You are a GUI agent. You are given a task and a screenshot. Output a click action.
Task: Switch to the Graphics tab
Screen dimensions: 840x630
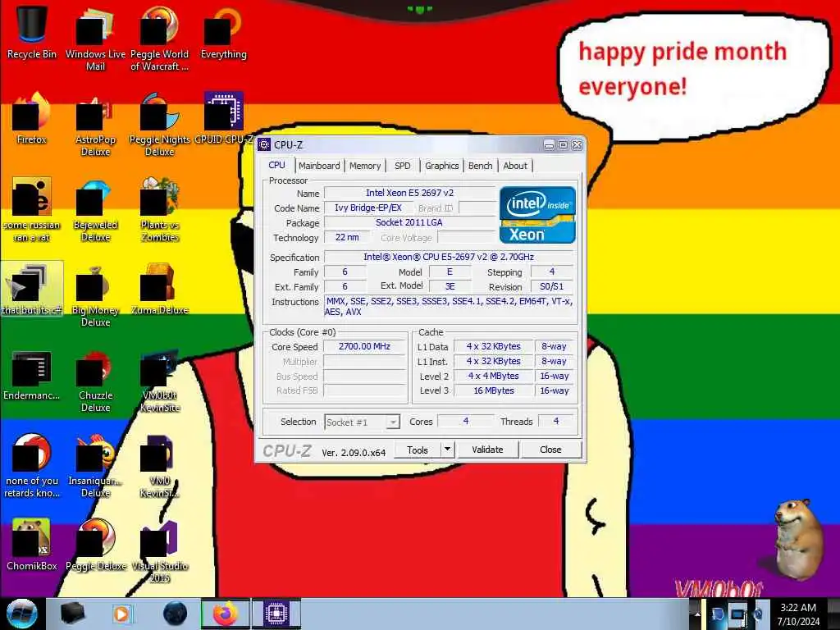click(441, 166)
